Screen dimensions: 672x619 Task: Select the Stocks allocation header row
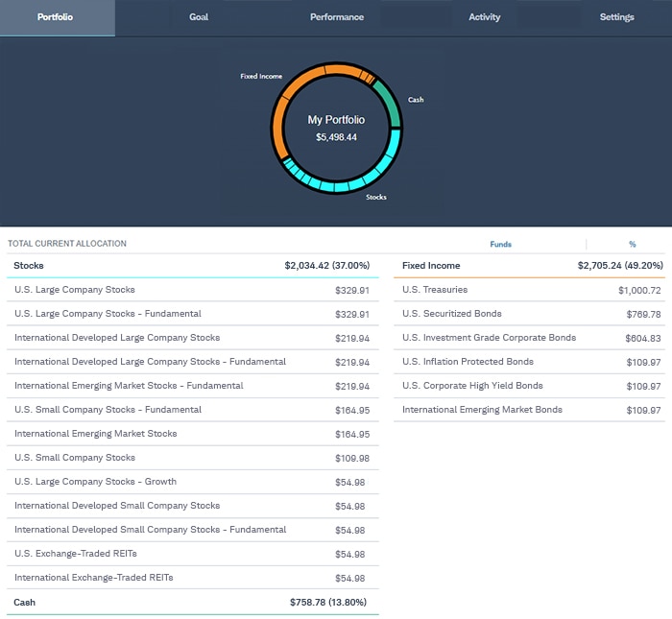tap(192, 266)
